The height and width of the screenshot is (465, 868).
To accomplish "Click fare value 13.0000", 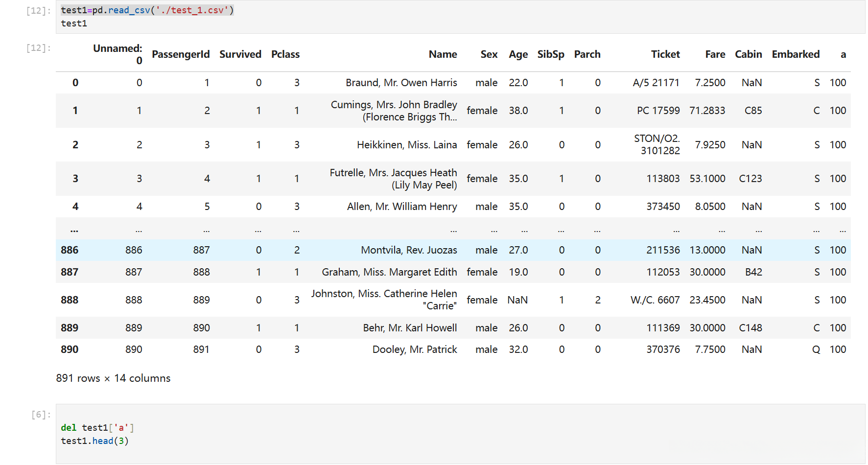I will [707, 250].
